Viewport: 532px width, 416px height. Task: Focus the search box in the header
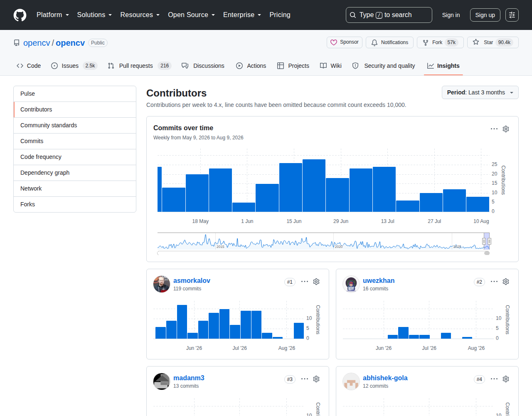389,15
